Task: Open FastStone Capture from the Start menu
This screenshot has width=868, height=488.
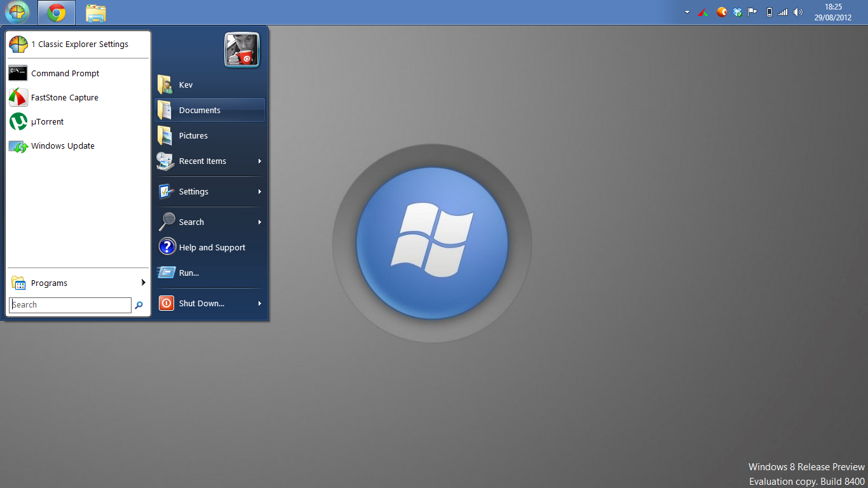Action: 64,98
